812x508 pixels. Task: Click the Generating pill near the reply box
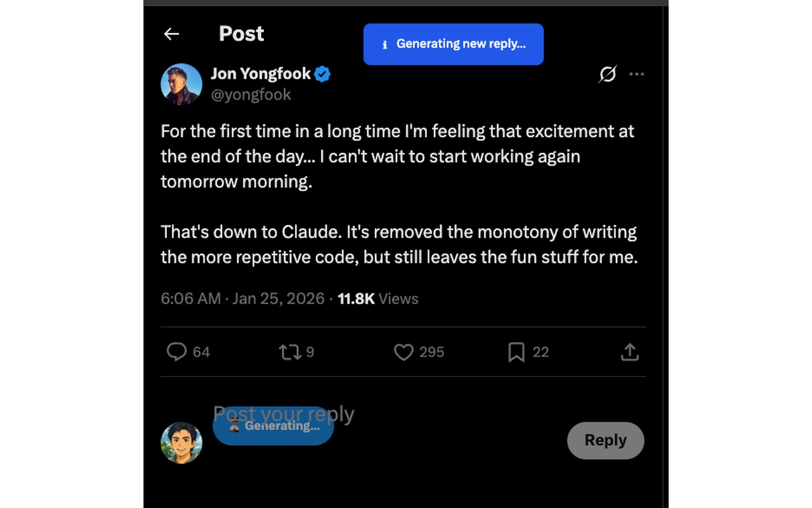pos(273,426)
